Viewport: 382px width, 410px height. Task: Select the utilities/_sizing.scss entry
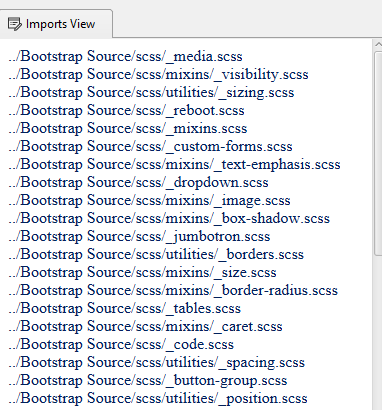coord(151,92)
